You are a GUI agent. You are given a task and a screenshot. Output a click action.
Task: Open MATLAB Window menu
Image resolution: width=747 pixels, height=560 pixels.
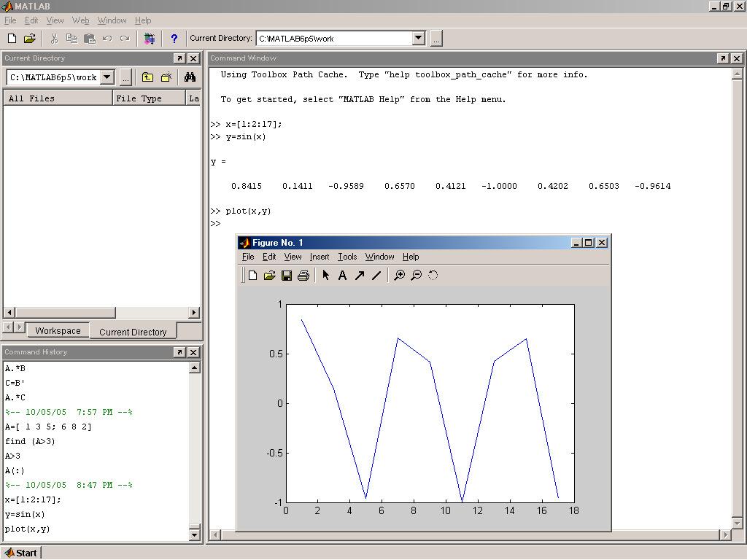pos(112,20)
